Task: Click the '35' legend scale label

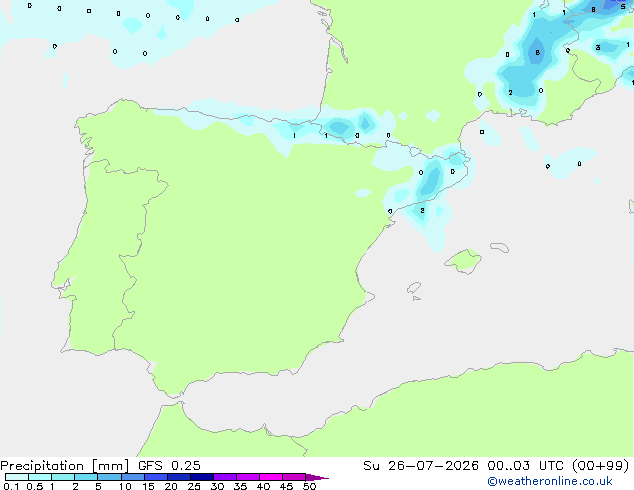Action: pos(240,486)
